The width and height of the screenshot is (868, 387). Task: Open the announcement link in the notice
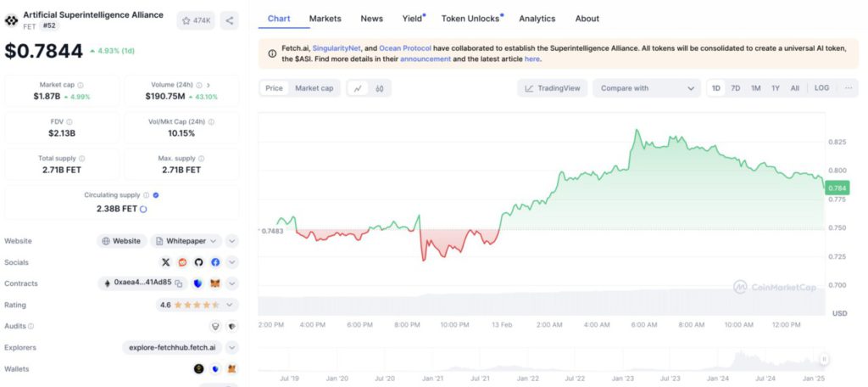[x=426, y=59]
